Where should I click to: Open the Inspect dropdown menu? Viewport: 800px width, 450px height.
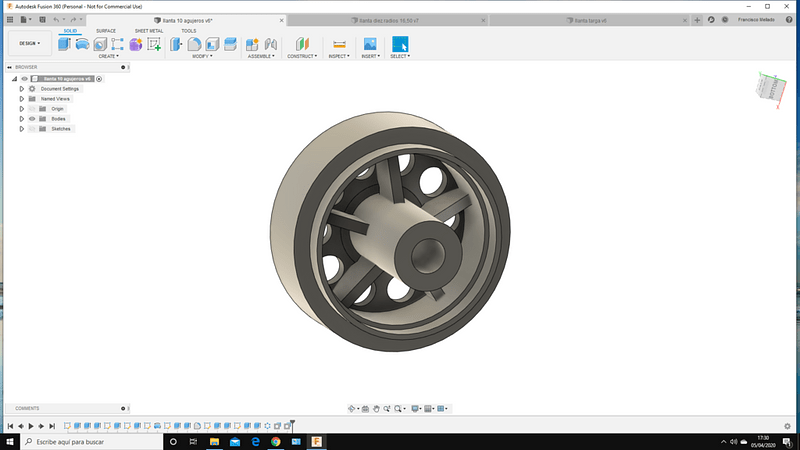339,56
